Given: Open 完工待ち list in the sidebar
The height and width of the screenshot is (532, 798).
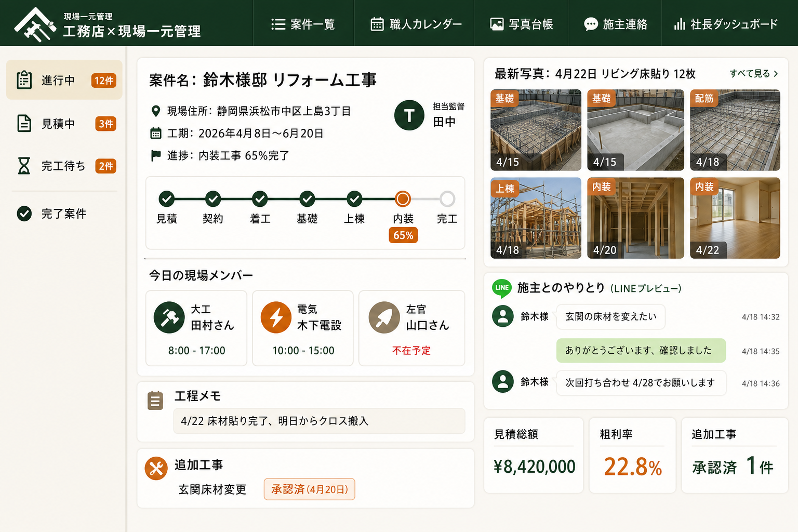Looking at the screenshot, I should pos(64,166).
